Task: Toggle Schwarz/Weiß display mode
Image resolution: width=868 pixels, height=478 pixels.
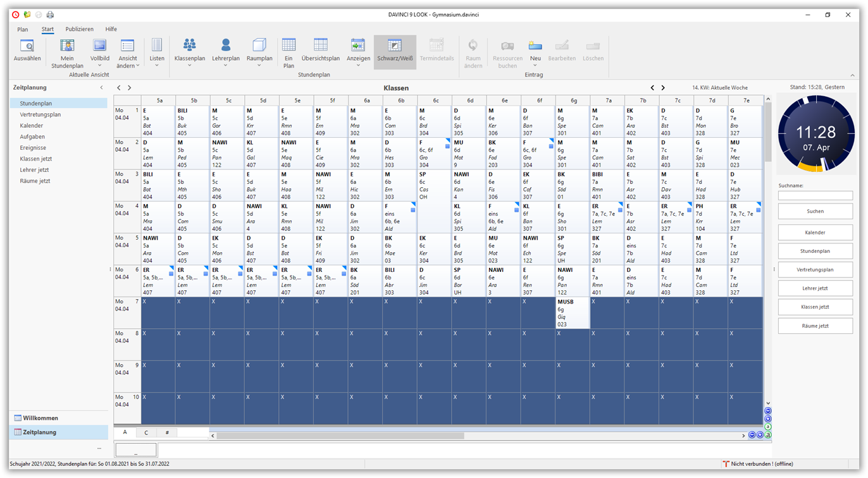Action: pos(395,51)
